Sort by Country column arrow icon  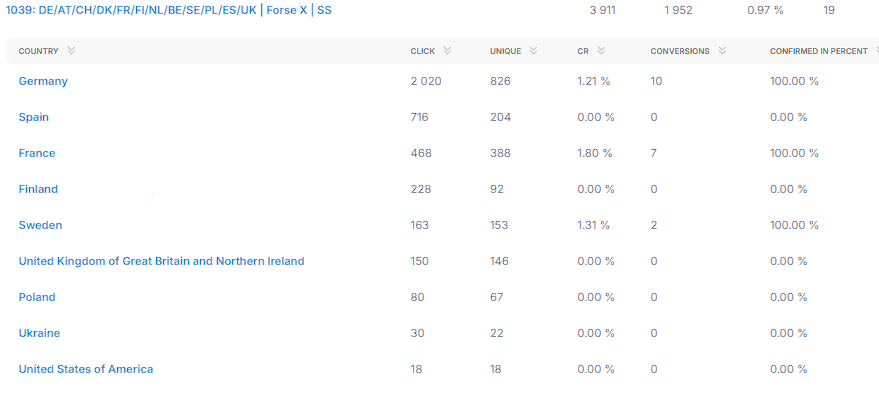tap(71, 51)
